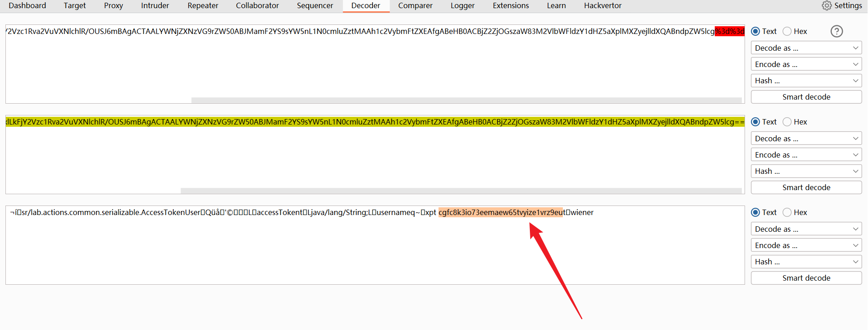Expand 'Encode as' dropdown in second panel

[x=806, y=155]
